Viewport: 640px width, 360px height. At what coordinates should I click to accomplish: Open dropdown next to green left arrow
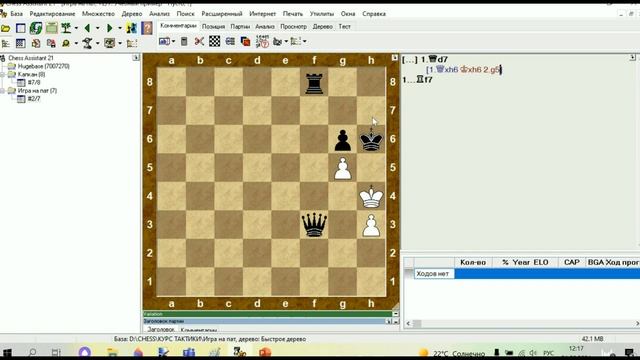click(x=97, y=28)
